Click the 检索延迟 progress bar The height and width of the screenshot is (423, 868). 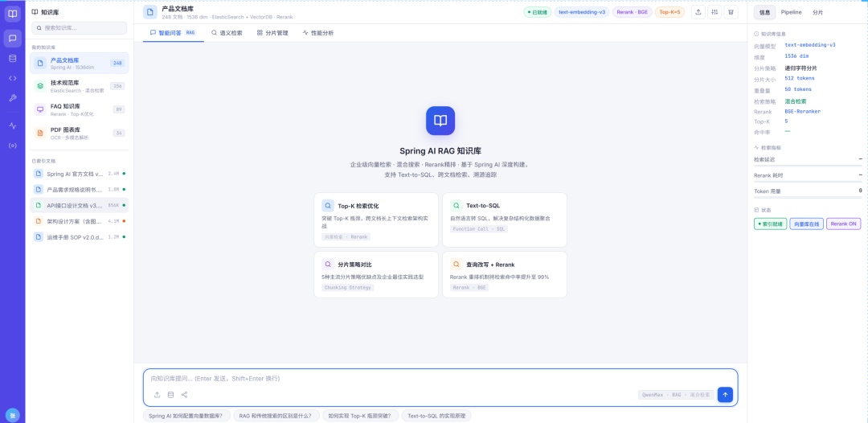(808, 166)
